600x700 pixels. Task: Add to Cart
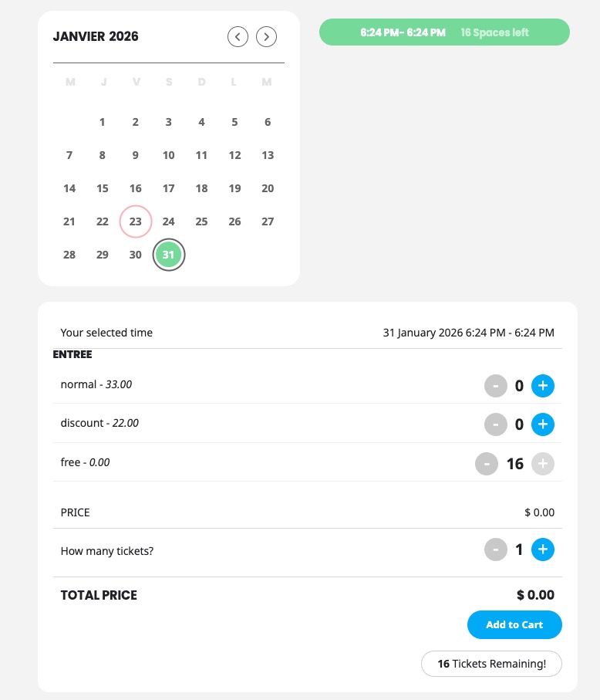pos(514,624)
